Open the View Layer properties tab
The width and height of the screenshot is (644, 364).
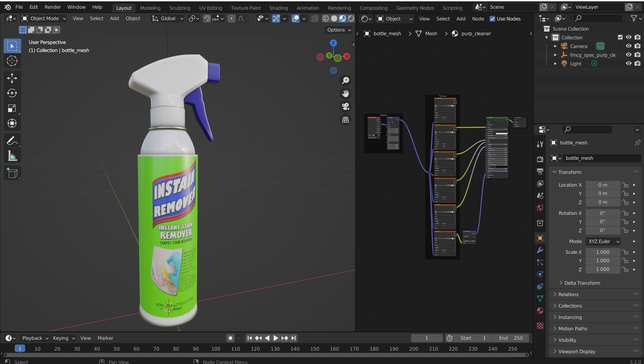(540, 183)
